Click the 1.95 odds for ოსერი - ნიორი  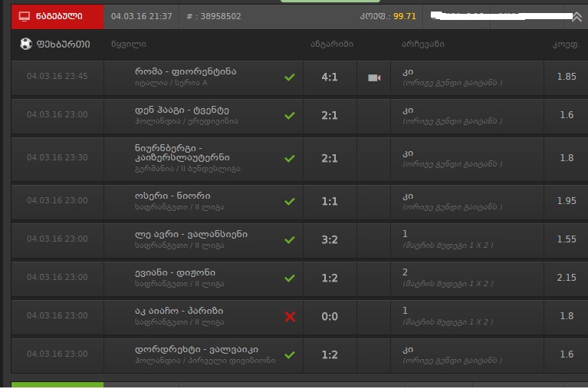click(567, 201)
